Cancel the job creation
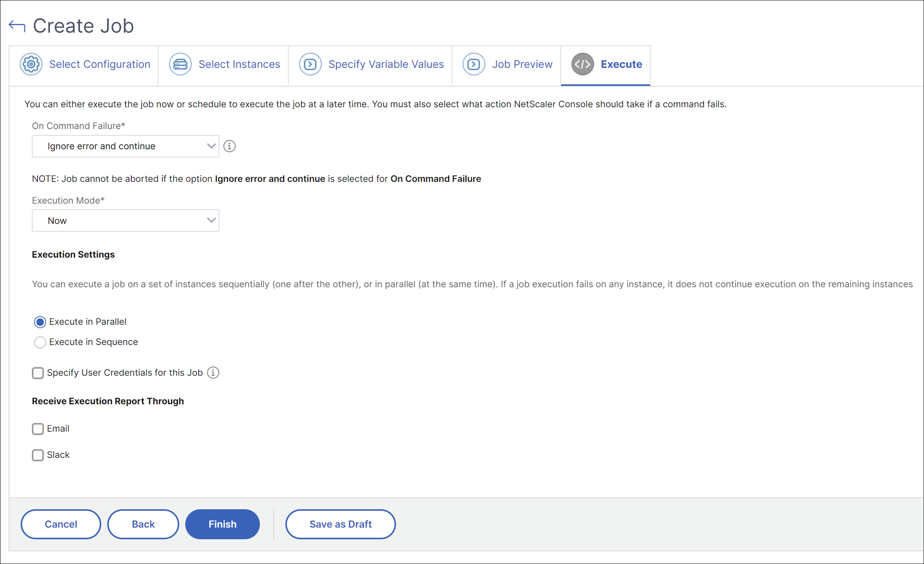924x564 pixels. [x=61, y=524]
